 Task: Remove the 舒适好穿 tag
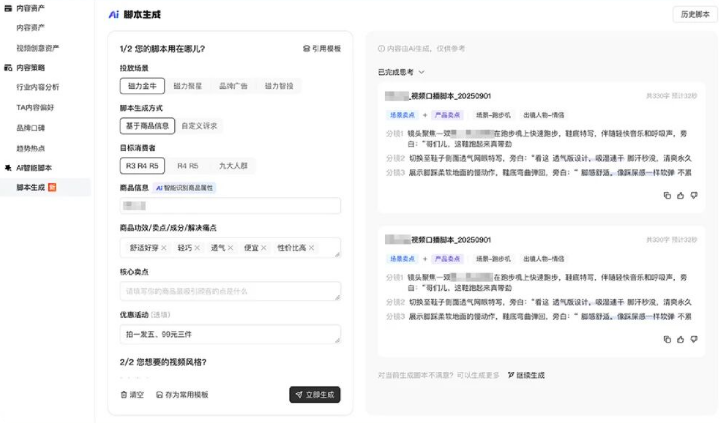164,248
